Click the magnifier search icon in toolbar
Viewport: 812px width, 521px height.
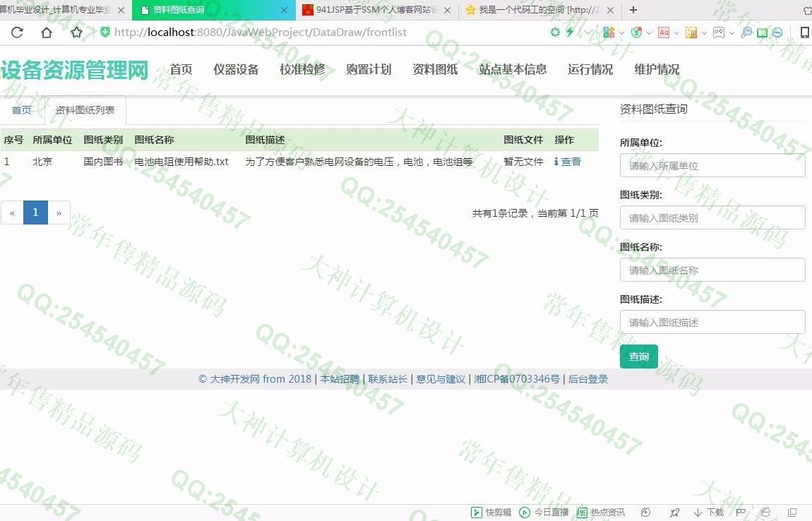pyautogui.click(x=746, y=32)
